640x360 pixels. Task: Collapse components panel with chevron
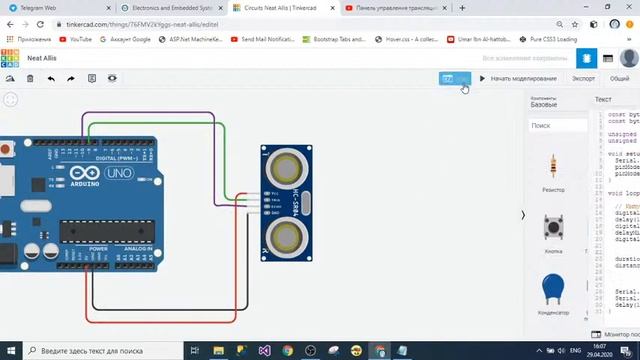click(523, 215)
